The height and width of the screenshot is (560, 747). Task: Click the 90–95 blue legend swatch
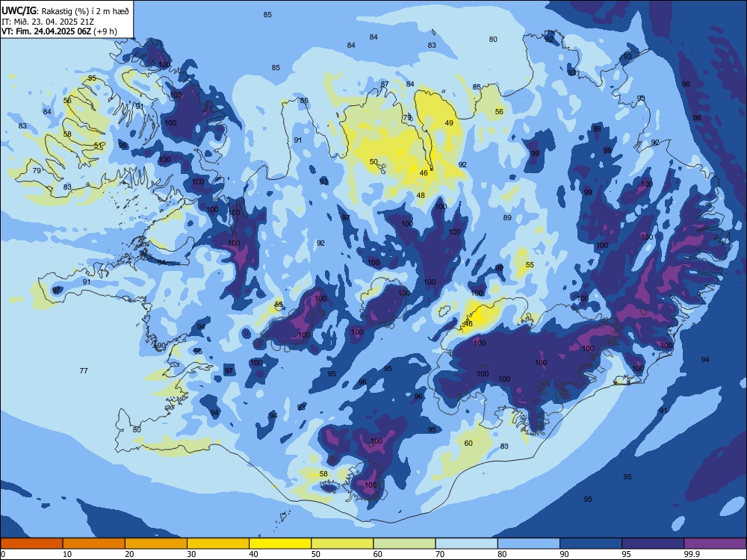click(x=591, y=544)
